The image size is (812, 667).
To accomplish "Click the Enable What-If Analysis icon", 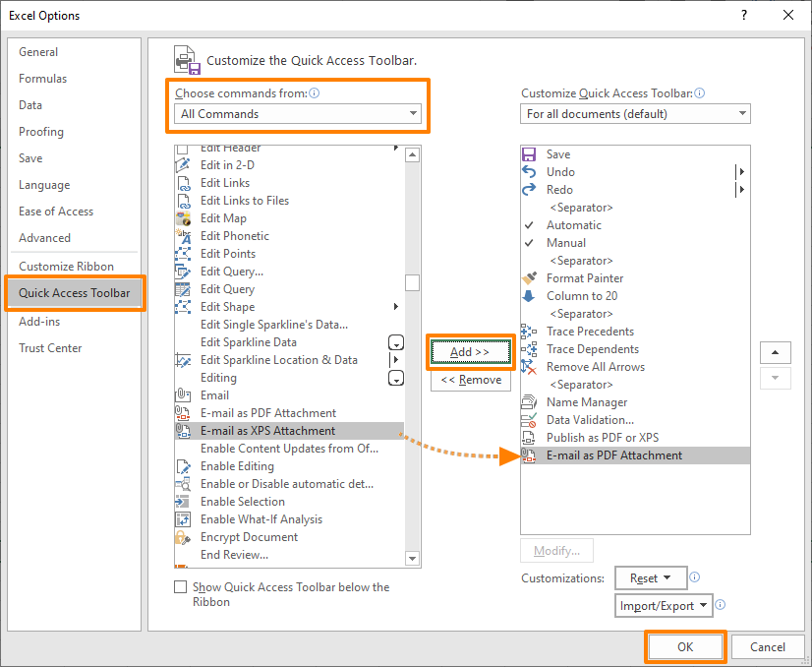I will coord(183,519).
